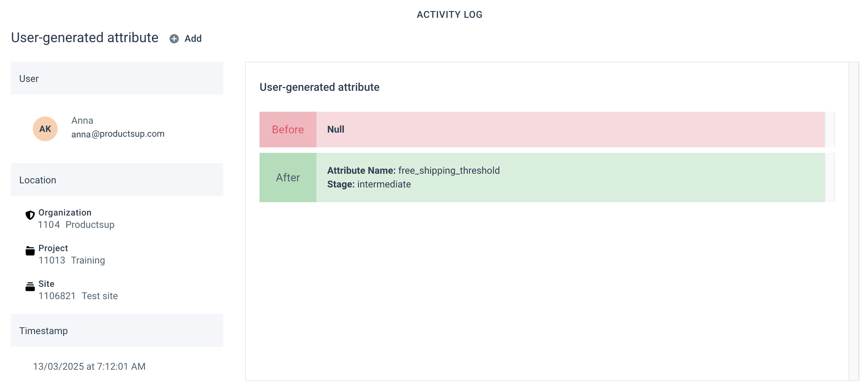Click the 1104 Productsup organization entry
Image resolution: width=868 pixels, height=392 pixels.
pos(76,225)
